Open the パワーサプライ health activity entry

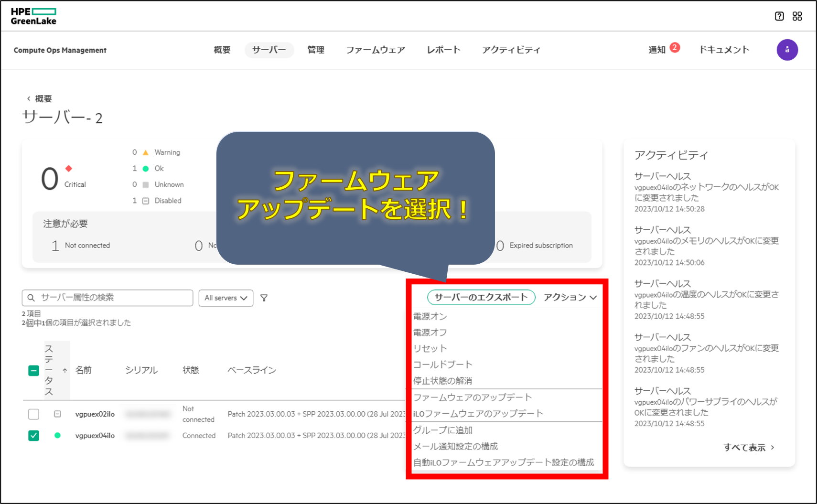[x=707, y=407]
